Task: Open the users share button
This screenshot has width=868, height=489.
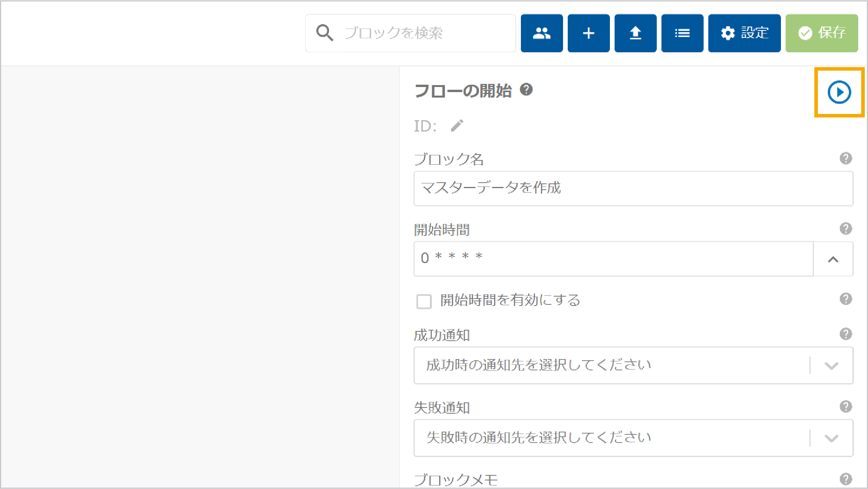Action: pos(542,33)
